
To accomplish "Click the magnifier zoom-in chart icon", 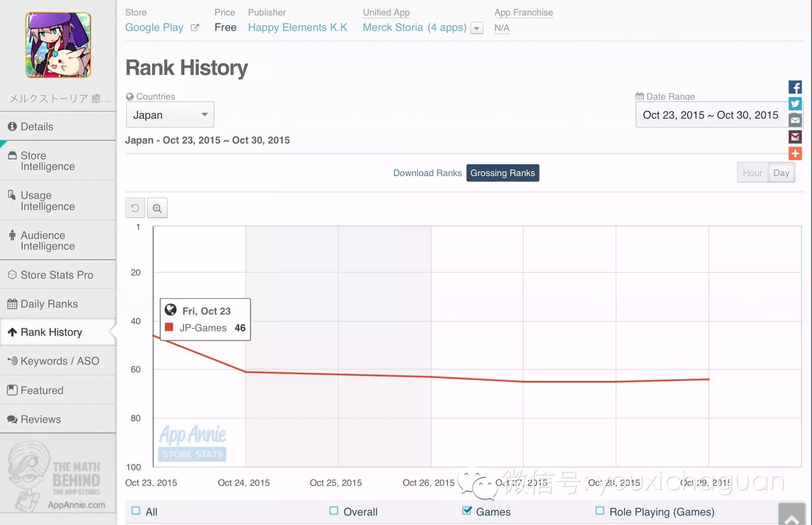I will point(157,208).
